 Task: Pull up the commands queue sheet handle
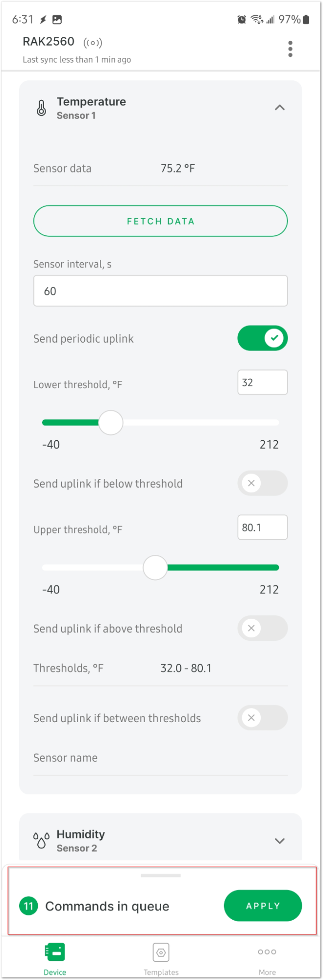[161, 876]
